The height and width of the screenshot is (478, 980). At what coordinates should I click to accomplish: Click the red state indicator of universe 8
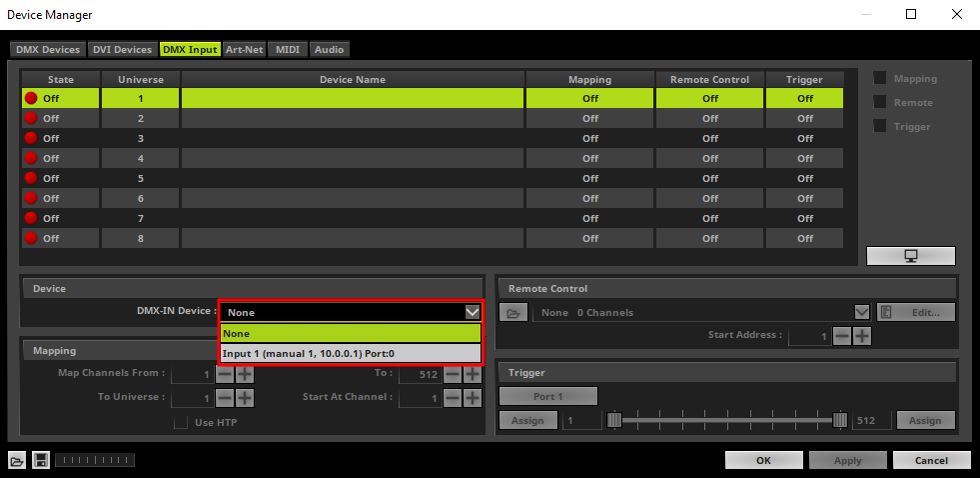31,238
